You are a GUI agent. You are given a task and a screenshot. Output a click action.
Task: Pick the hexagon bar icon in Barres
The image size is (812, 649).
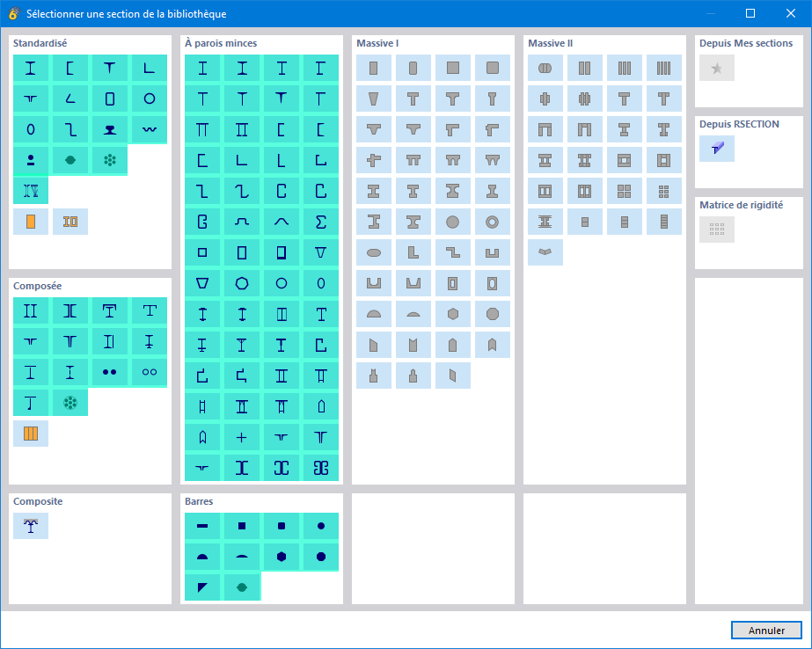(282, 557)
